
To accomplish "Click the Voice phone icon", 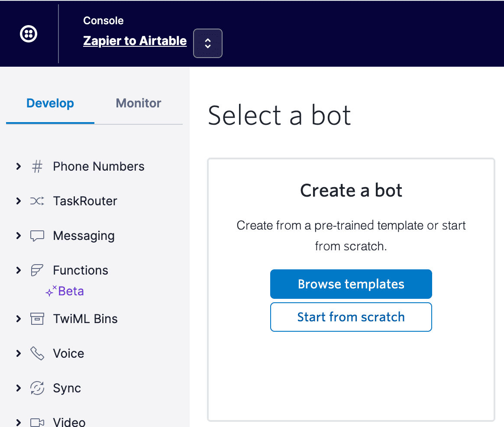I will [37, 353].
